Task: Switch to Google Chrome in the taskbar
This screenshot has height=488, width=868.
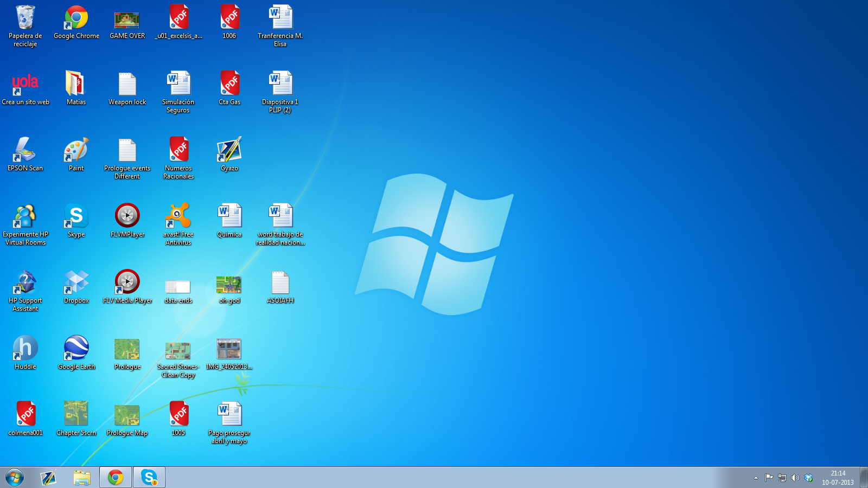Action: (116, 478)
